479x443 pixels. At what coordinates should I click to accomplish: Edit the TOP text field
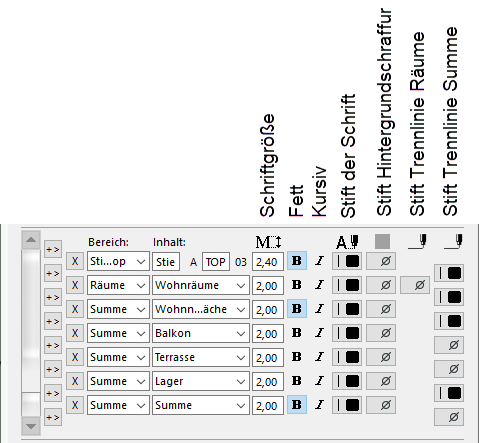click(x=216, y=262)
